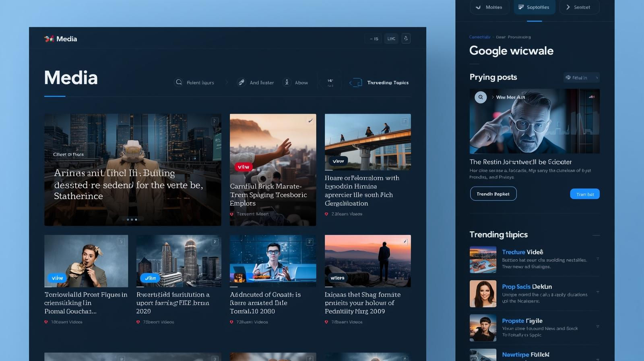Click the heart icon next to 10team Videos

coord(46,322)
